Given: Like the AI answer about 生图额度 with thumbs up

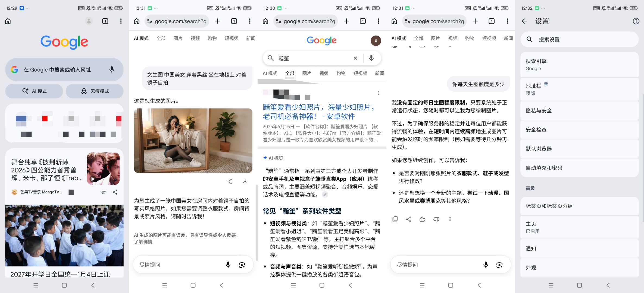Looking at the screenshot, I should pos(422,219).
